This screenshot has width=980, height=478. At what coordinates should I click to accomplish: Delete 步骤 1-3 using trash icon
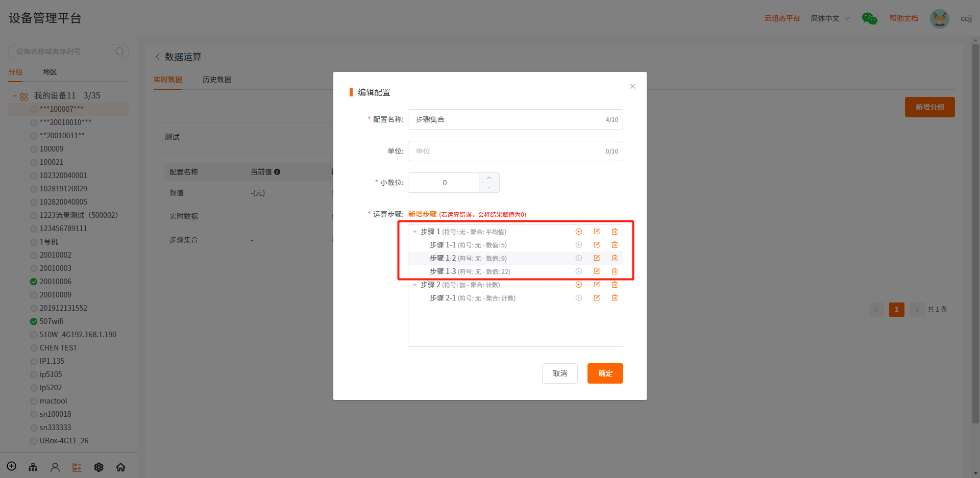click(x=615, y=271)
